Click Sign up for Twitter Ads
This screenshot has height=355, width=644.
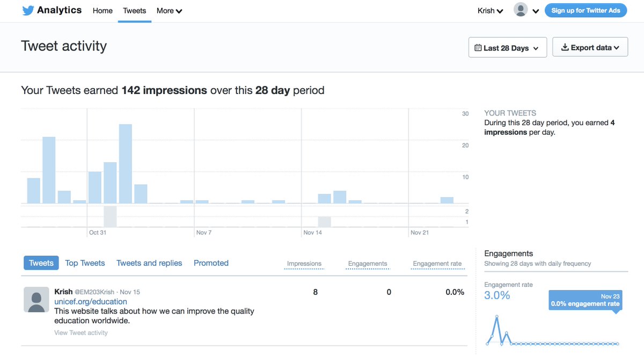(586, 10)
